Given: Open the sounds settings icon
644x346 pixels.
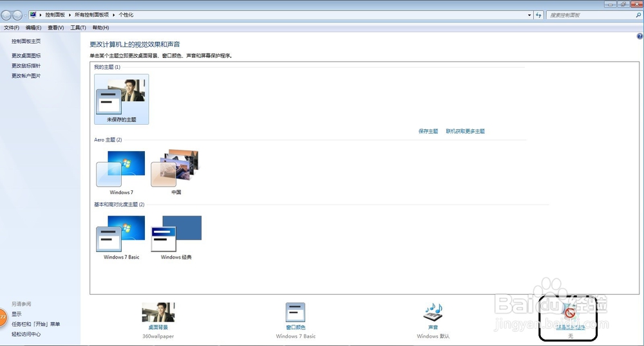Looking at the screenshot, I should click(x=433, y=313).
